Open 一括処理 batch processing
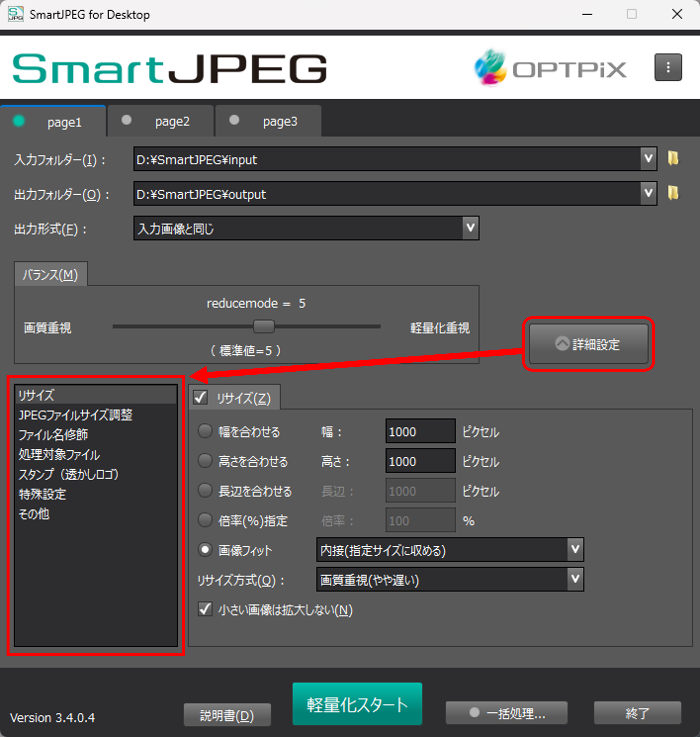 tap(506, 713)
